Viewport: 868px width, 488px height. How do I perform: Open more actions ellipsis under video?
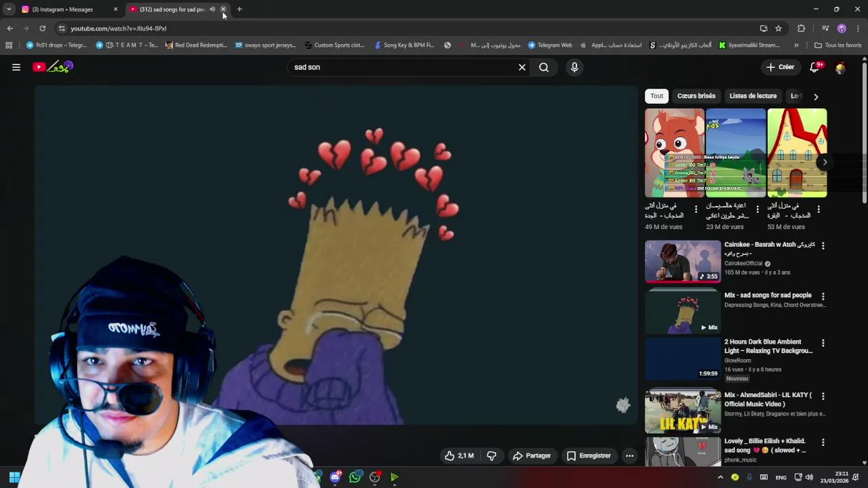coord(629,455)
